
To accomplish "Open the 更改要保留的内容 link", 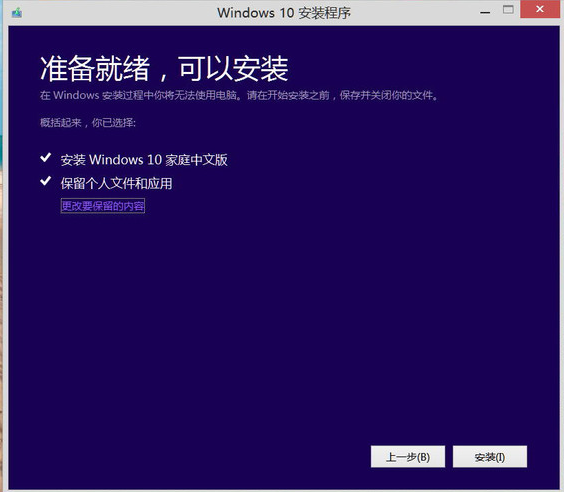I will pos(103,206).
